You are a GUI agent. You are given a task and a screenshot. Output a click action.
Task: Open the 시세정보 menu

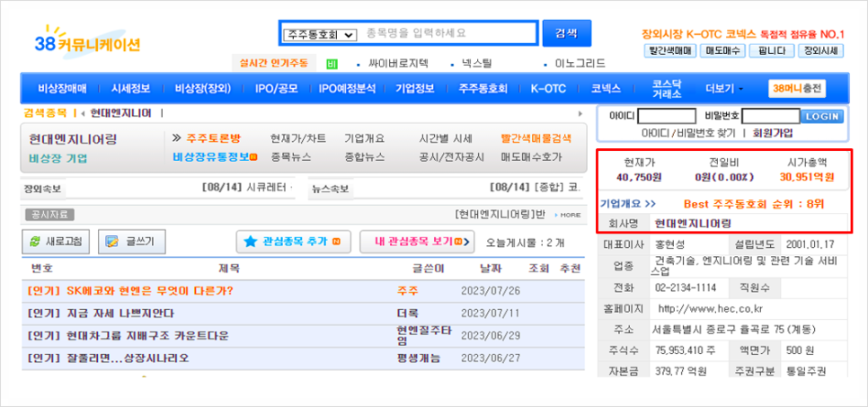click(130, 89)
